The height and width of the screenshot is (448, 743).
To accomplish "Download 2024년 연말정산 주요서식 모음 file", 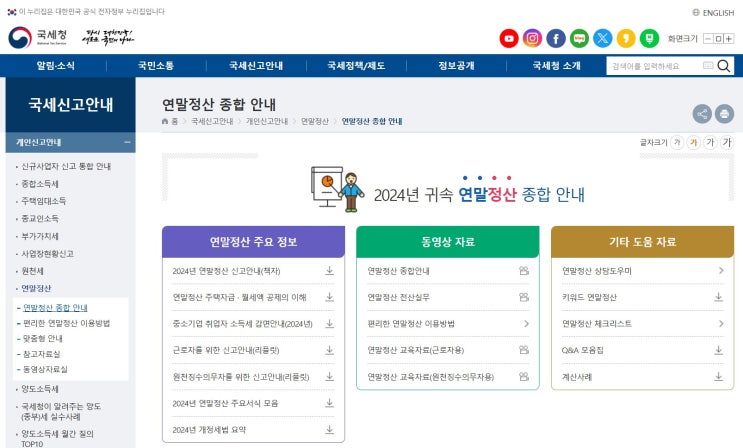I will [329, 403].
